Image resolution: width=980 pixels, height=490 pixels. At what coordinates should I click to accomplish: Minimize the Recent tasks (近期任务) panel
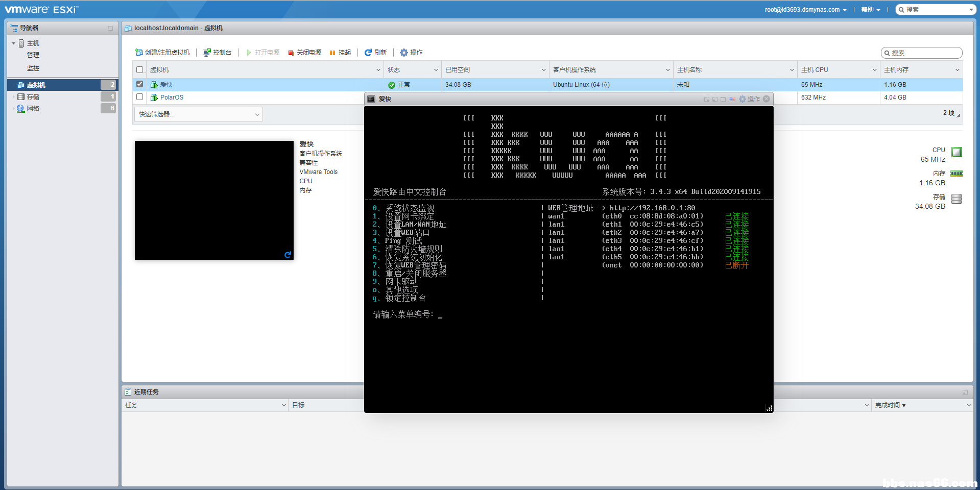(965, 392)
